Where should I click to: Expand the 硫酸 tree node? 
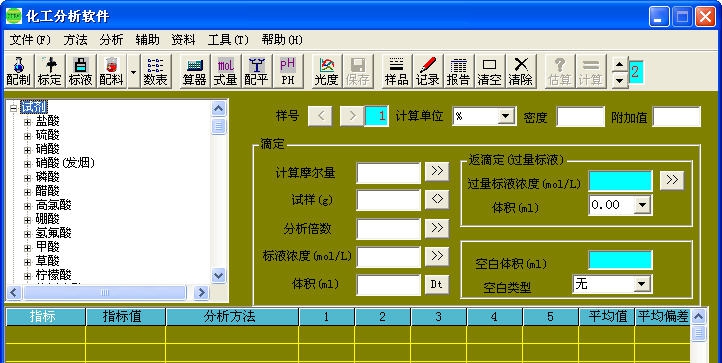[28, 136]
